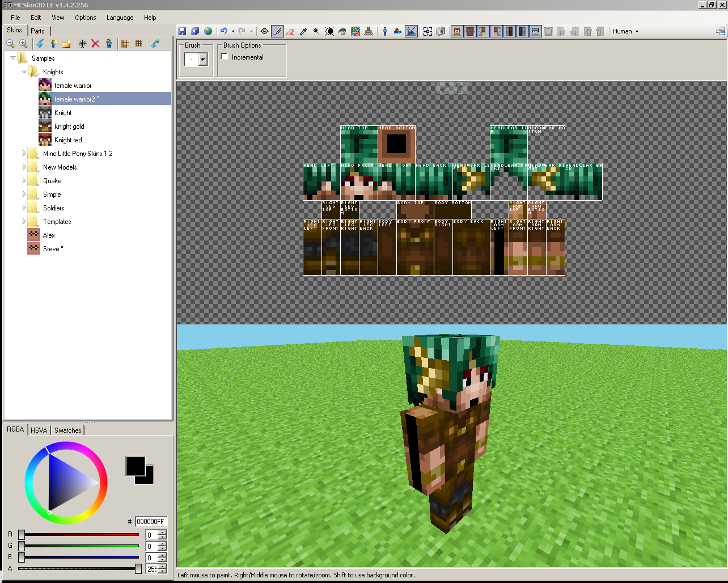Click the red R channel slider
728x583 pixels.
79,535
